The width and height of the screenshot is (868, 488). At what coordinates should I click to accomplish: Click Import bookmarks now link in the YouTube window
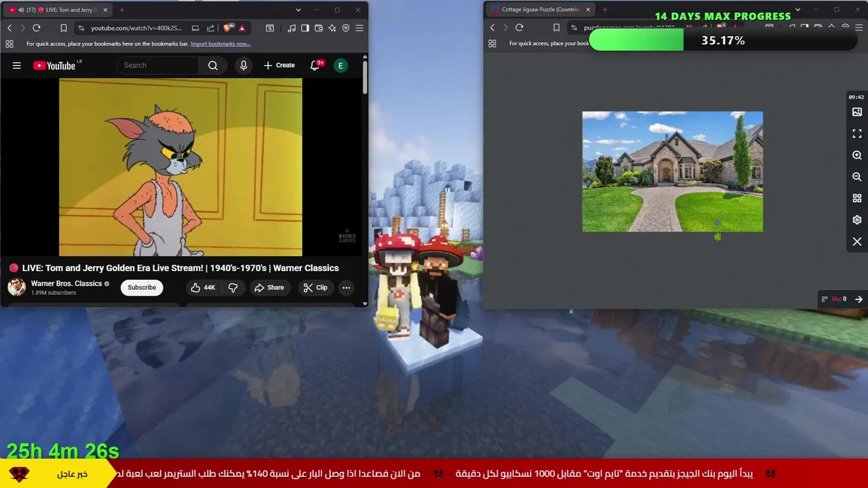click(x=220, y=44)
